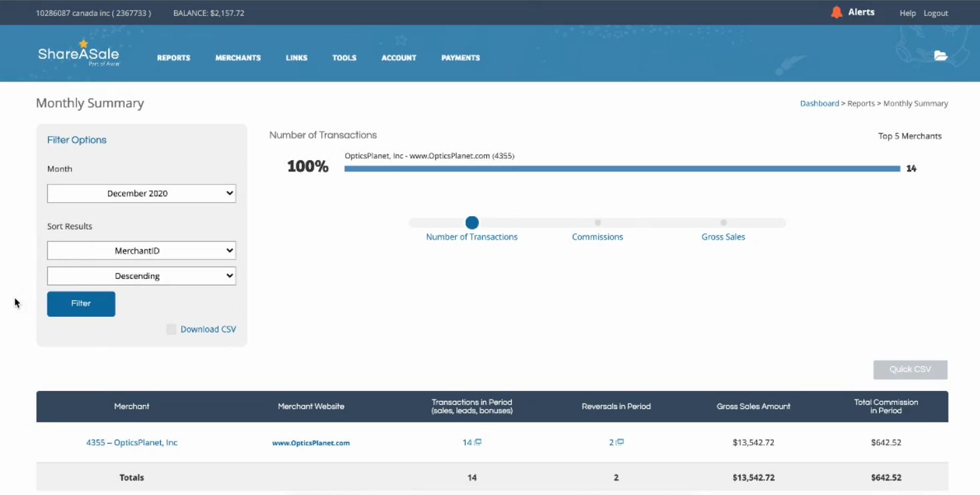Open the Reports menu

click(x=173, y=58)
